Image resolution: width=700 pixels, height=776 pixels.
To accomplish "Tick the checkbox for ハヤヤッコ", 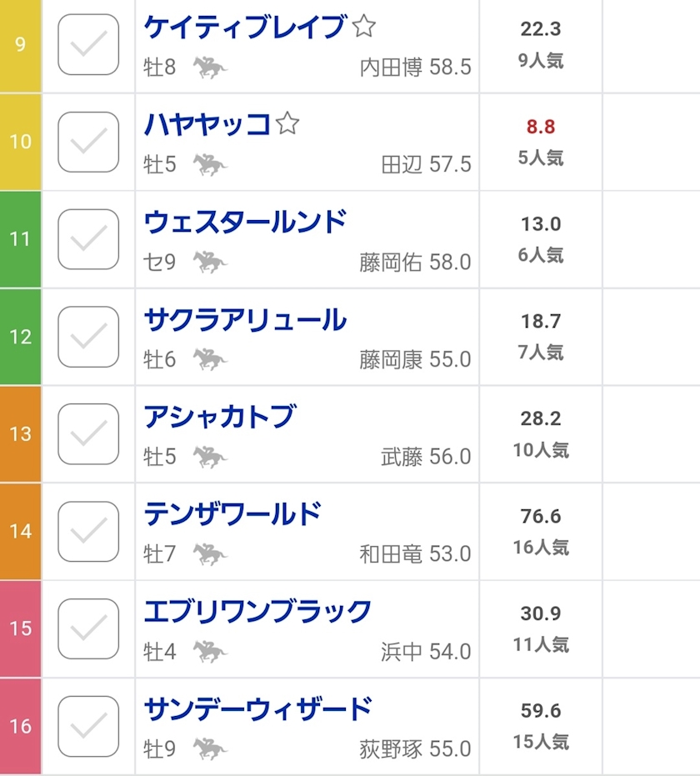I will [88, 142].
